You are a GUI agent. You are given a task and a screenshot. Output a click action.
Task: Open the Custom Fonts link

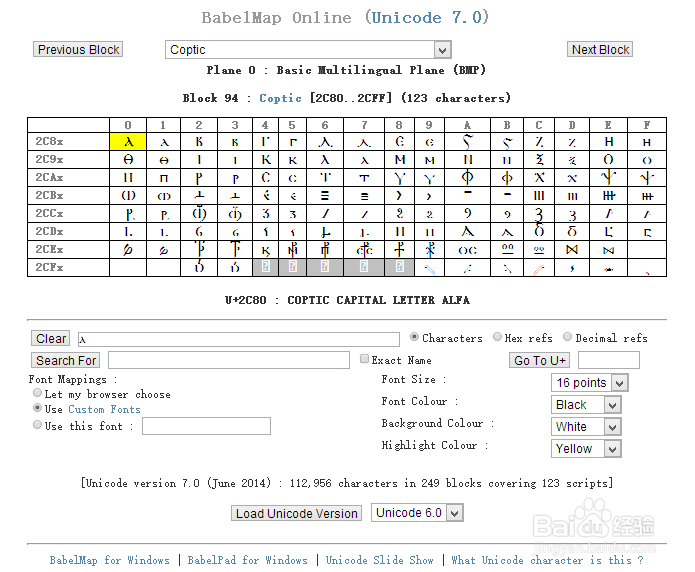pyautogui.click(x=104, y=409)
